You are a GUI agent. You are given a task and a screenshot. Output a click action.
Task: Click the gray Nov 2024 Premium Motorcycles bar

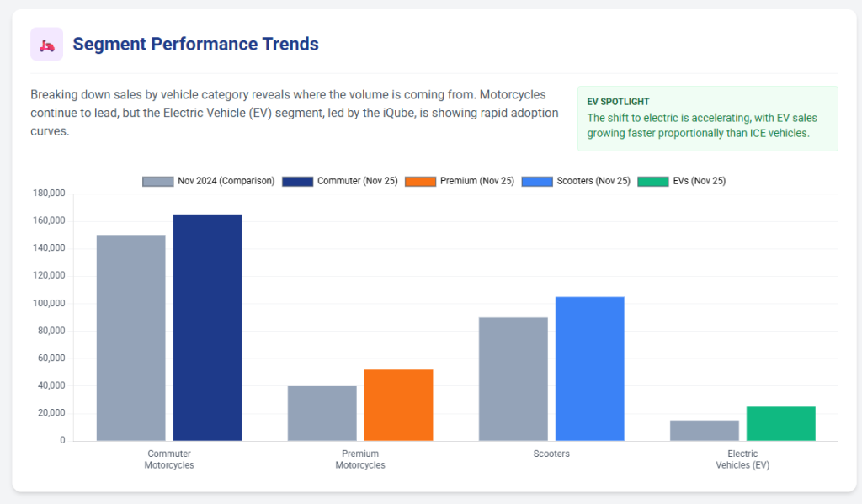point(322,413)
